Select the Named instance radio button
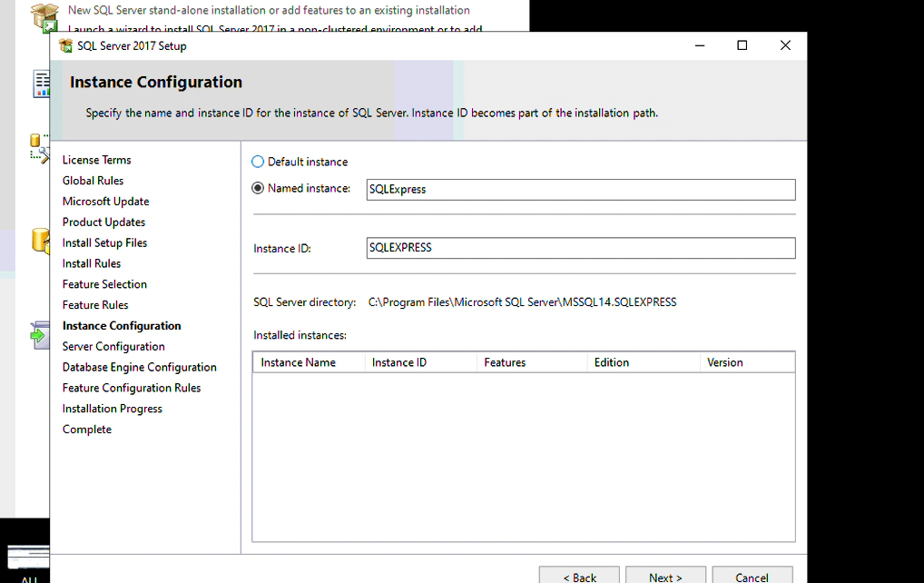 258,188
